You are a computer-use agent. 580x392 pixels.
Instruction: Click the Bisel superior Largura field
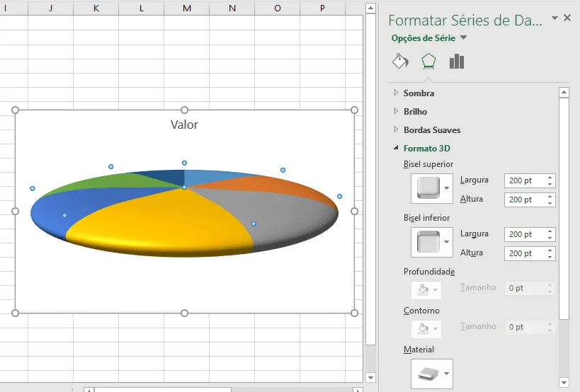[x=525, y=180]
